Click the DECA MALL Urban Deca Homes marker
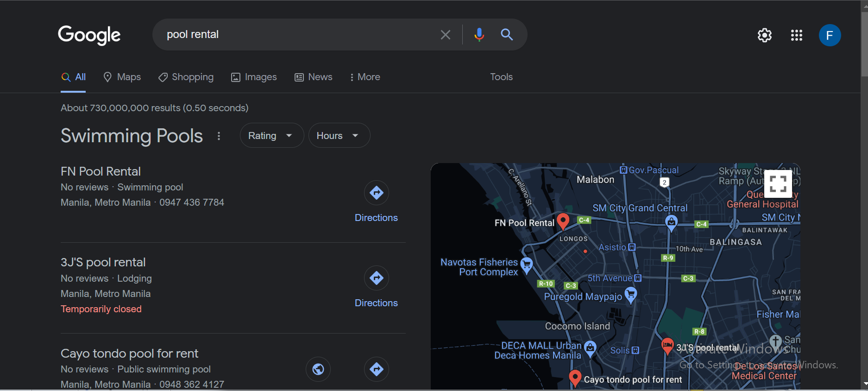Image resolution: width=868 pixels, height=391 pixels. pos(590,349)
